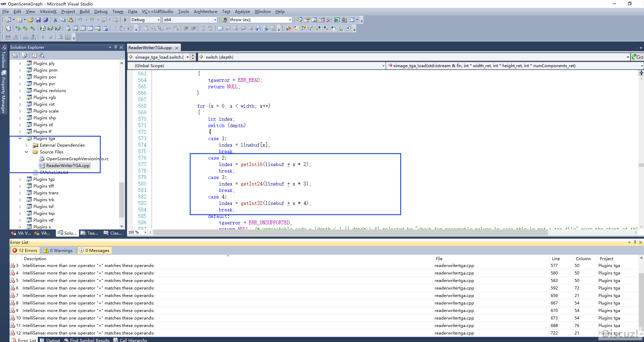
Task: Open the Debug menu
Action: point(101,12)
